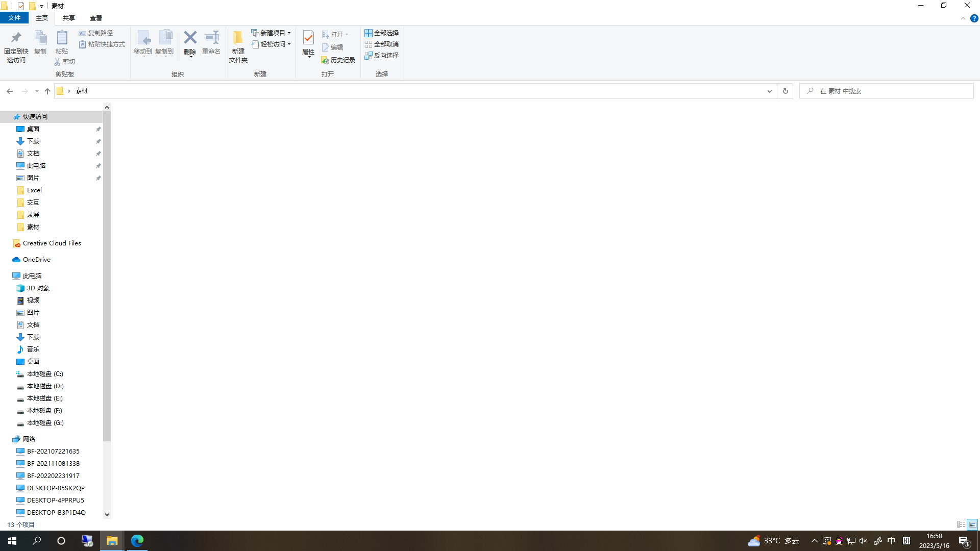This screenshot has width=980, height=551.
Task: Open the New Item (新建项目) dropdown
Action: 272,33
